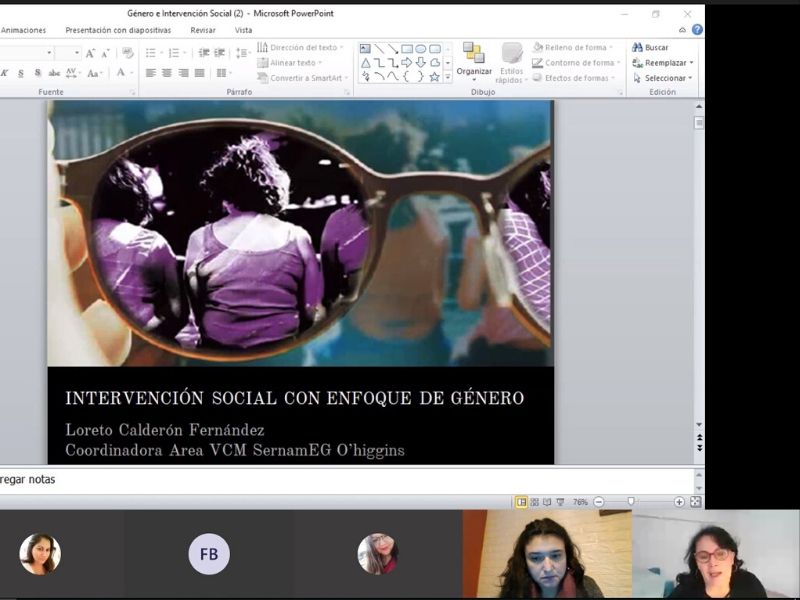Viewport: 800px width, 600px height.
Task: Open Contorno de forma options
Action: [576, 63]
